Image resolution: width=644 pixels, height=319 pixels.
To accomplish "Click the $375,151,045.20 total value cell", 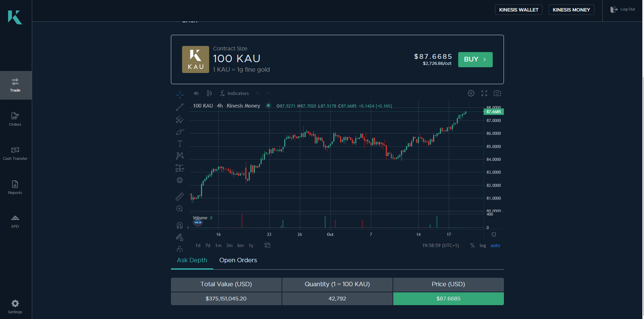I will (226, 299).
